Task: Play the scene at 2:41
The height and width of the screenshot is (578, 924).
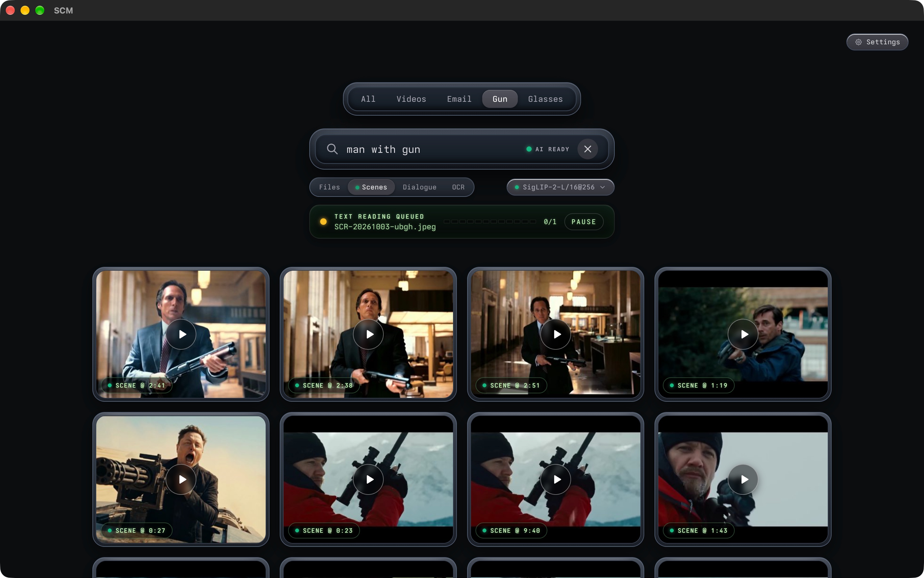Action: click(181, 334)
